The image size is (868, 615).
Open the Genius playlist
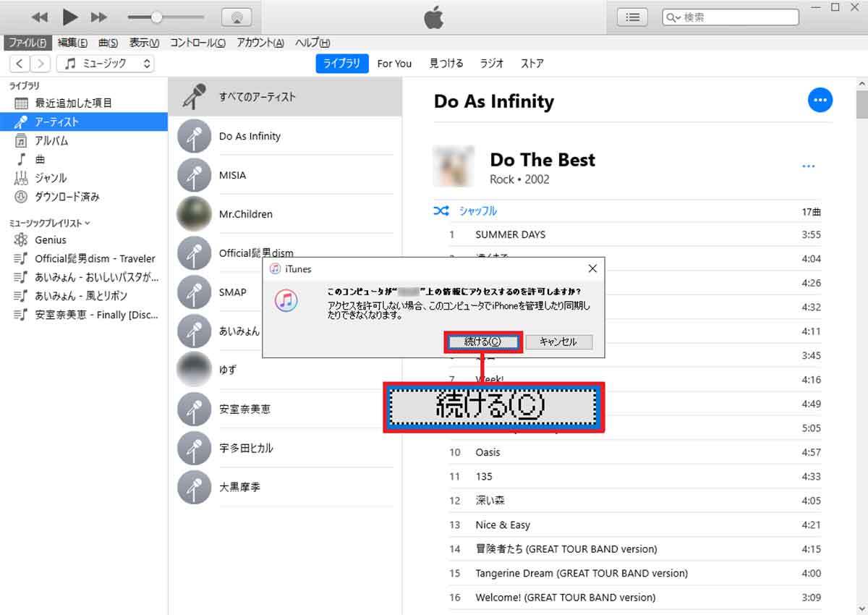pos(84,240)
